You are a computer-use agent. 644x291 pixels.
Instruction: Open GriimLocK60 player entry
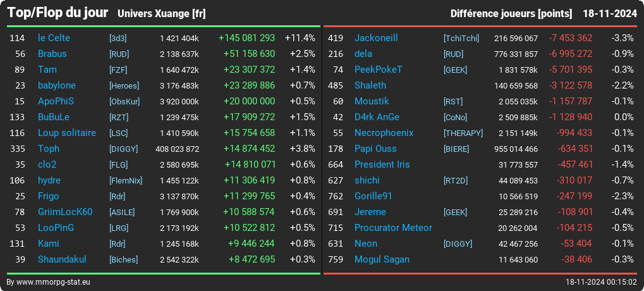point(65,212)
